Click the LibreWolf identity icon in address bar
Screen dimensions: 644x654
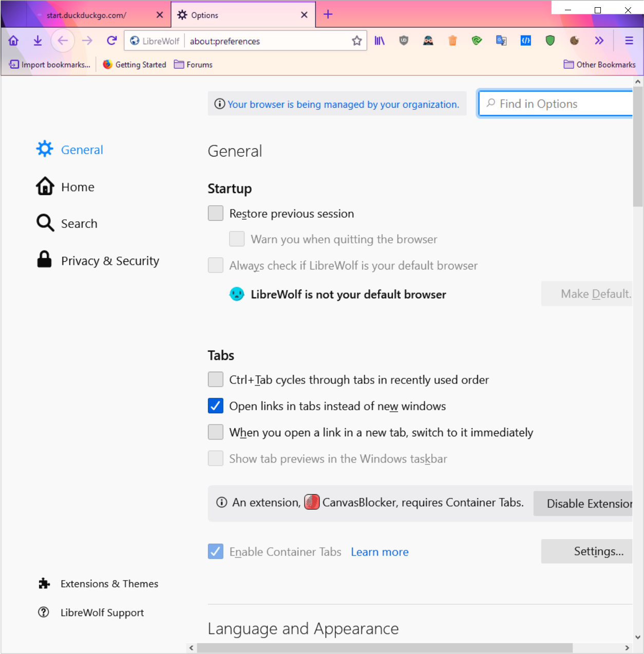click(x=135, y=41)
